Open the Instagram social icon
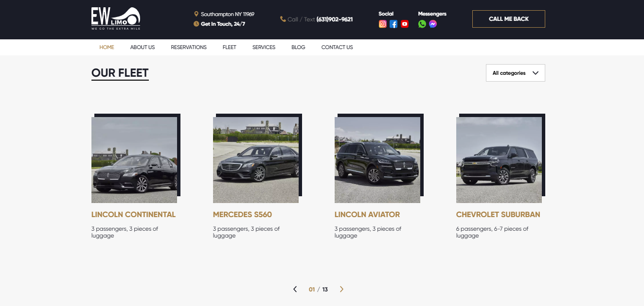 [x=383, y=24]
